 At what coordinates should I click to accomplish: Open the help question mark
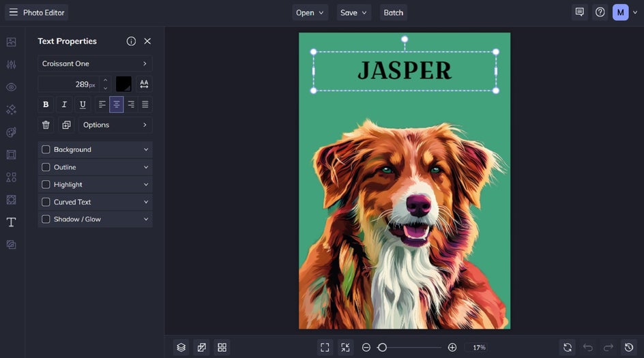[600, 12]
